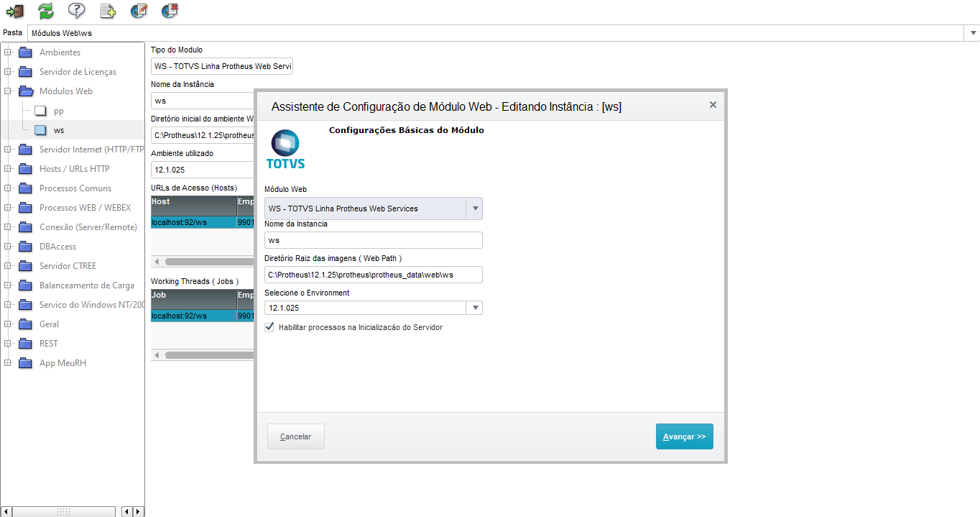Select the Balanceamento de Carga tree label

pos(87,285)
